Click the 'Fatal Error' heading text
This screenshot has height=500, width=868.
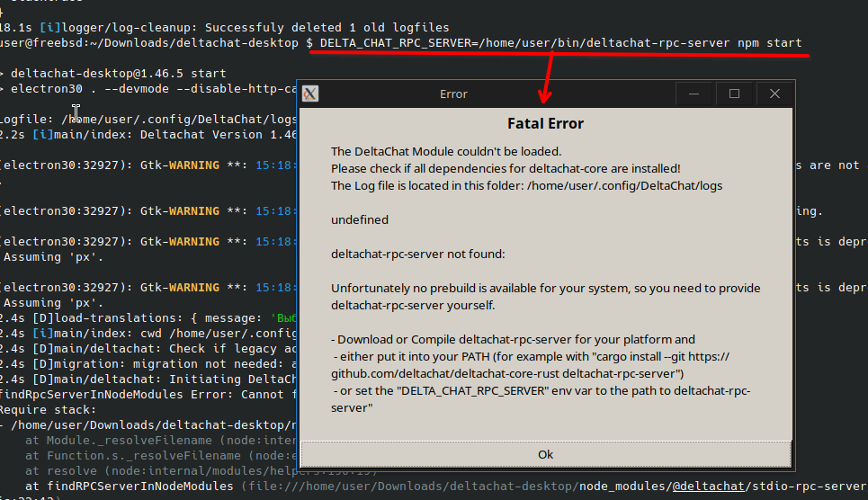[x=545, y=123]
